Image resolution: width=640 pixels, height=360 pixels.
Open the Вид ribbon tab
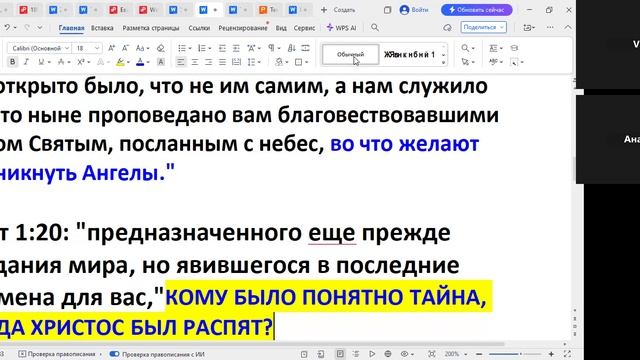coord(281,28)
